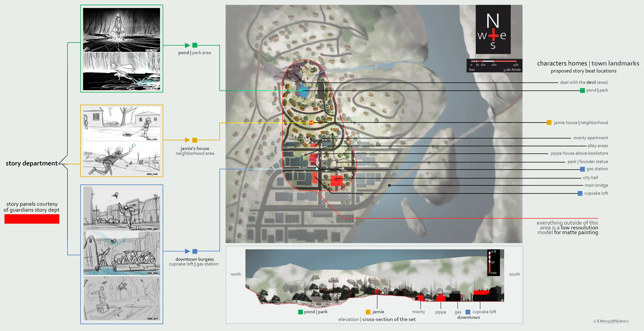The height and width of the screenshot is (331, 644).
Task: Click the low resolution model for matte painting note
Action: pos(567,228)
